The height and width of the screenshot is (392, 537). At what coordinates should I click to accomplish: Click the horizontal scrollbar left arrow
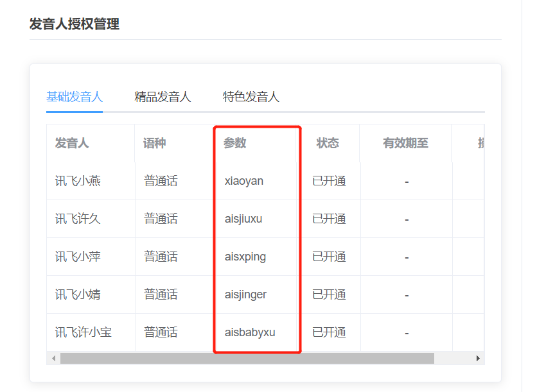(53, 358)
